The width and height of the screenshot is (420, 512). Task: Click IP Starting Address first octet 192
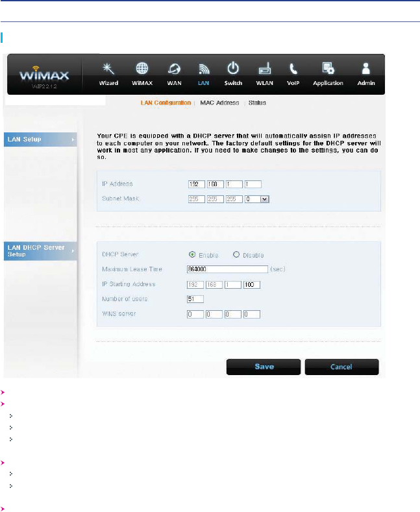click(x=195, y=285)
